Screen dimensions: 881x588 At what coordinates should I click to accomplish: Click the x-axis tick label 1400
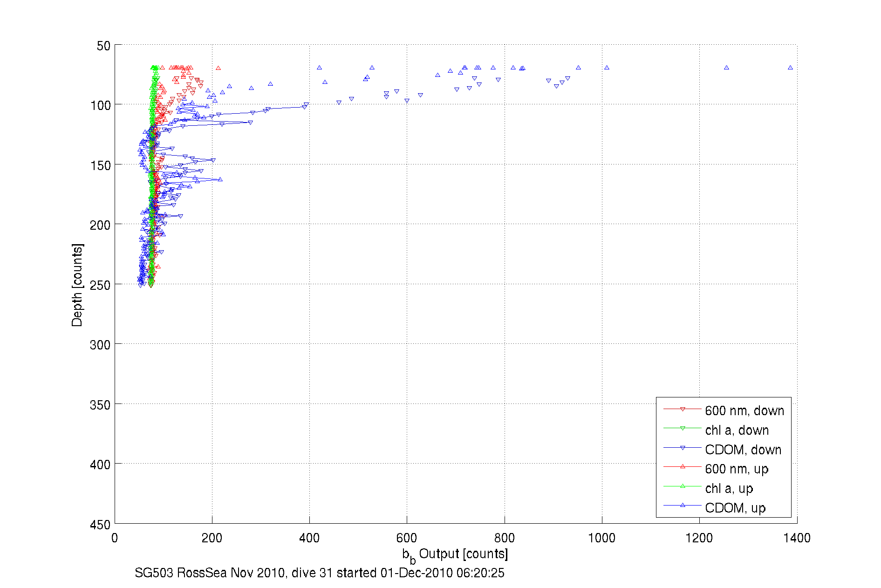(797, 539)
